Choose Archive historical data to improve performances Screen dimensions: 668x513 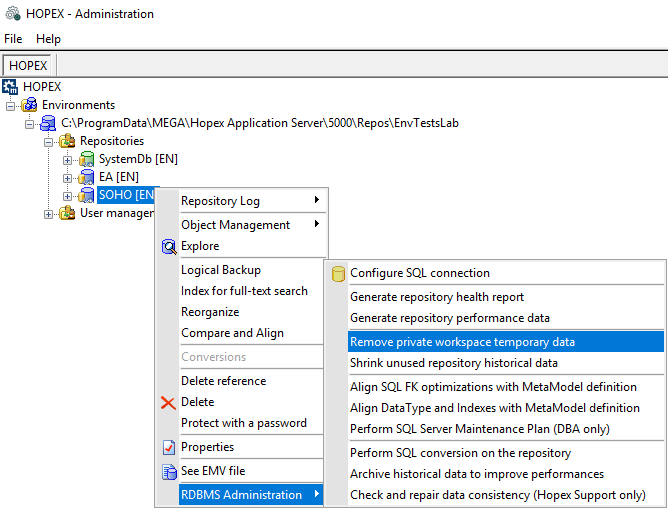tap(506, 474)
